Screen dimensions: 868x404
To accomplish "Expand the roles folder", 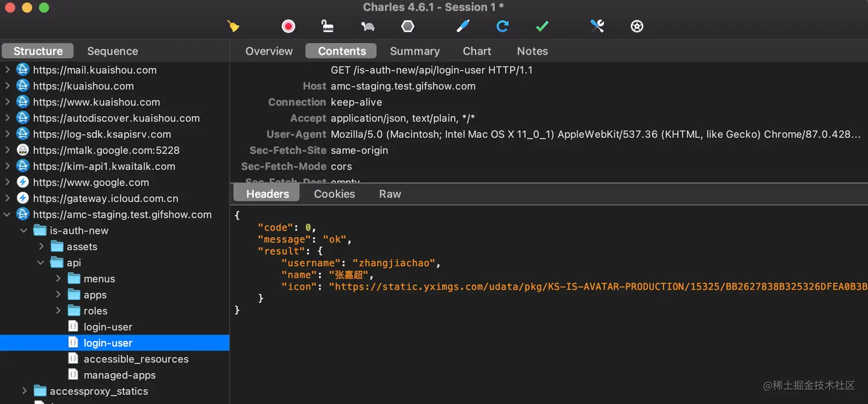I will tap(58, 311).
